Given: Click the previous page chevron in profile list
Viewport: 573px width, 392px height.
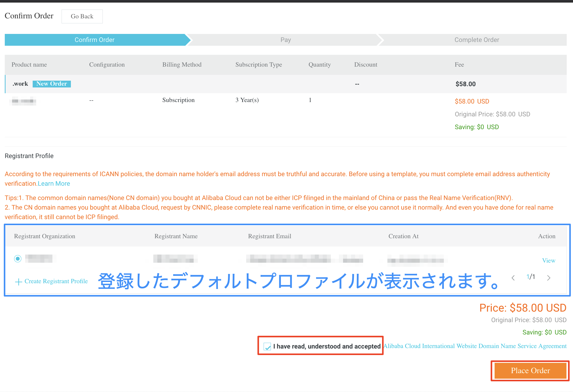Looking at the screenshot, I should [x=513, y=278].
